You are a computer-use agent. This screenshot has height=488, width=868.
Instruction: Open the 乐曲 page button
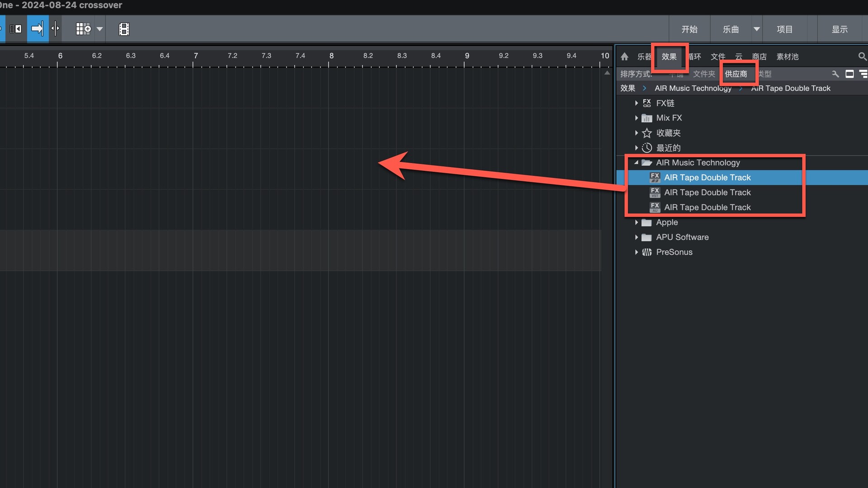click(731, 29)
